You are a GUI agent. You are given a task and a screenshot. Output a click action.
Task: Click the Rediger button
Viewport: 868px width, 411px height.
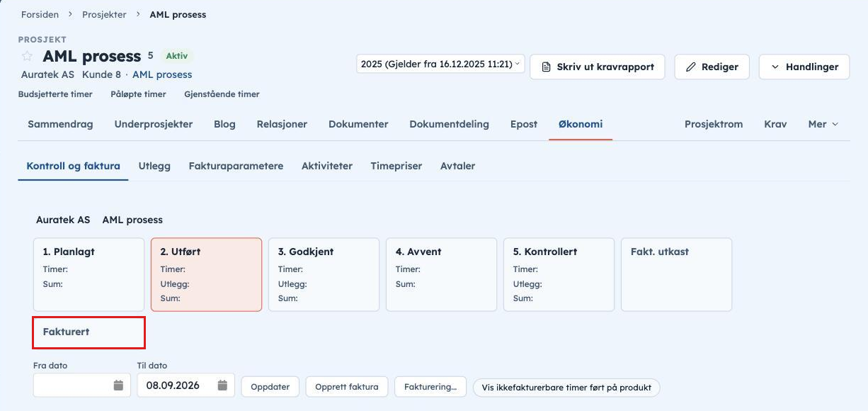pos(712,67)
